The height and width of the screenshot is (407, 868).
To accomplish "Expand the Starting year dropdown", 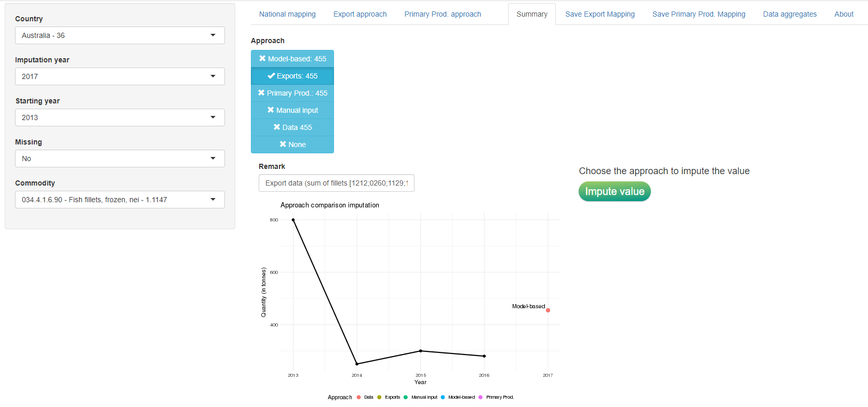I will point(119,117).
